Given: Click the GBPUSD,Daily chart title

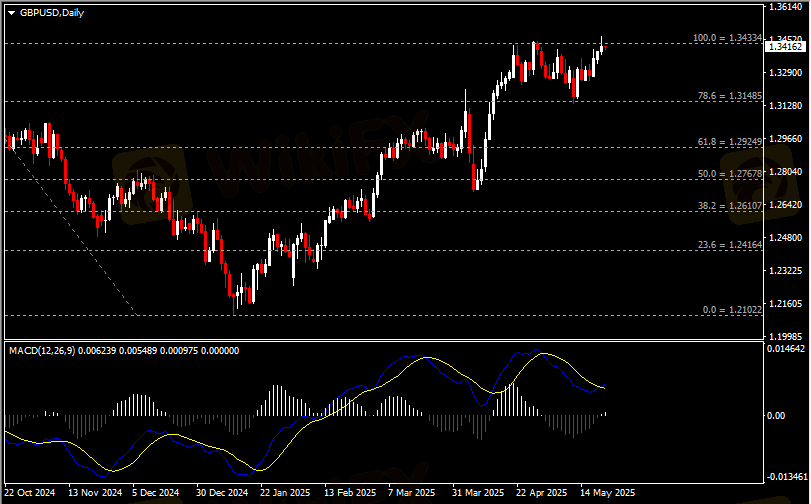Looking at the screenshot, I should [x=52, y=12].
